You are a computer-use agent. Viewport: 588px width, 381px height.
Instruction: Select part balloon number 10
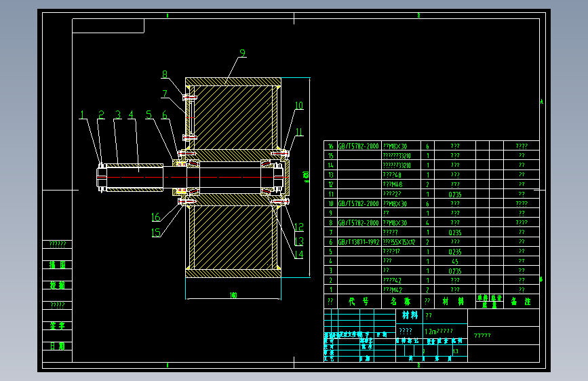[x=299, y=106]
